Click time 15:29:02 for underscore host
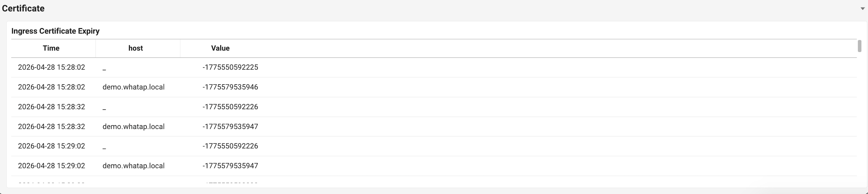 (x=52, y=146)
